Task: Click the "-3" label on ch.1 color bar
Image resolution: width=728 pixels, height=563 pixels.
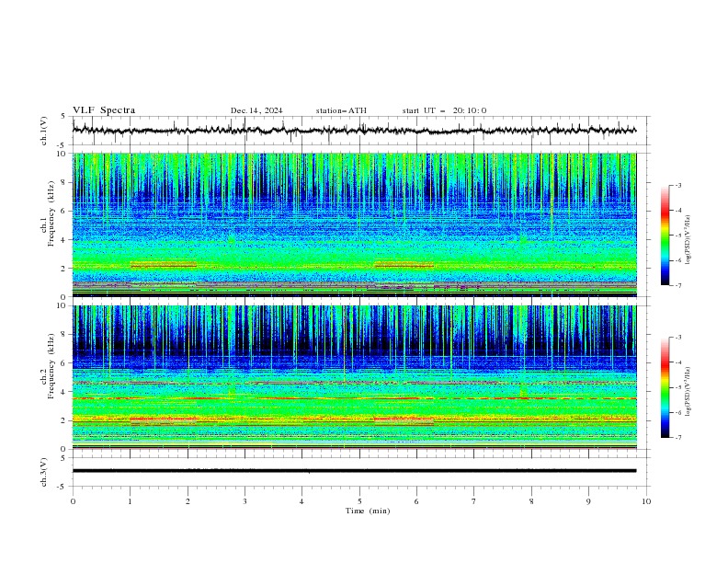Action: tap(677, 185)
